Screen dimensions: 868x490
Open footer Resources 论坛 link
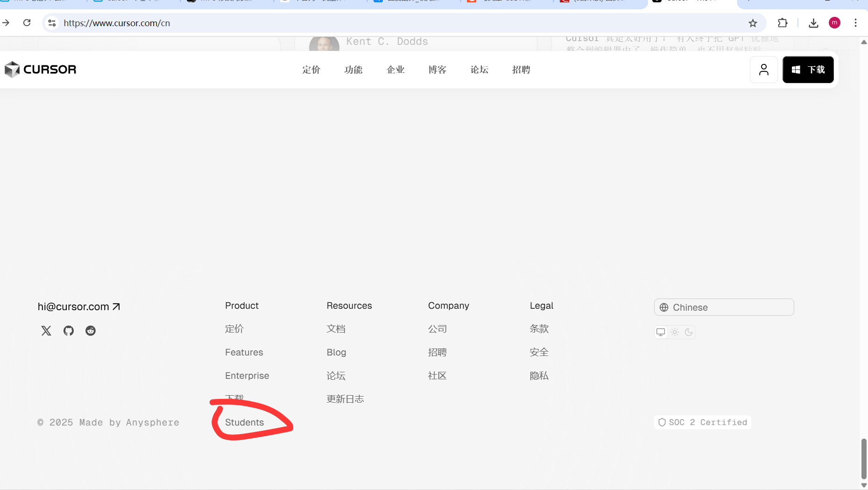click(336, 376)
